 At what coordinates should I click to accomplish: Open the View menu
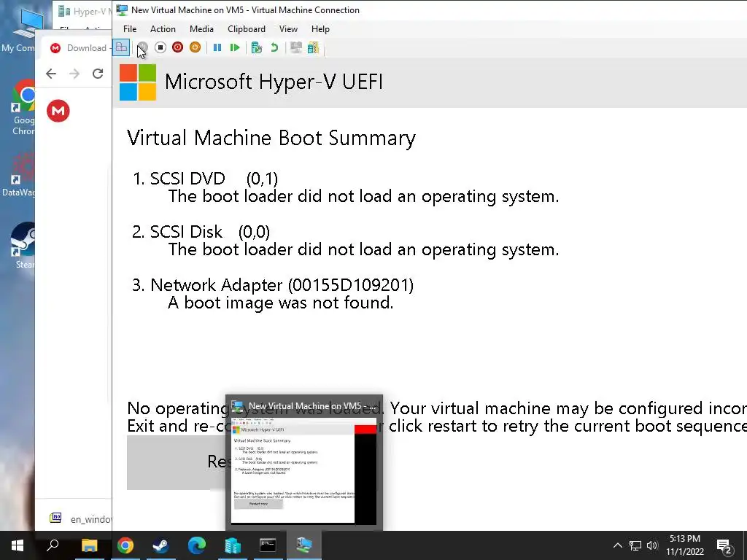click(x=288, y=29)
